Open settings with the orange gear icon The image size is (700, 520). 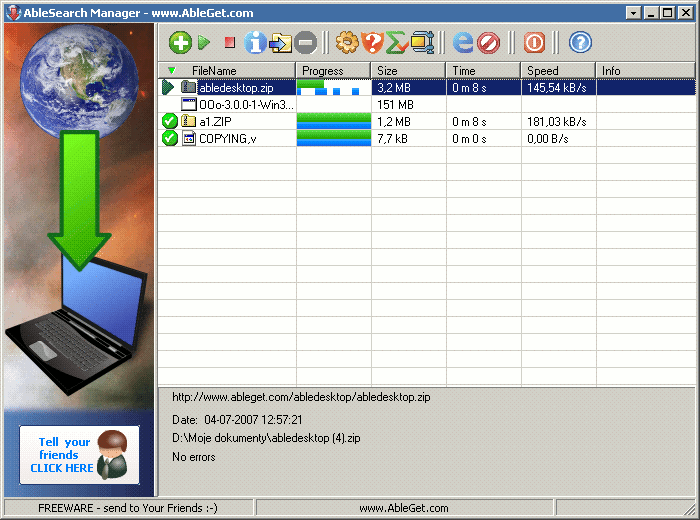click(347, 43)
